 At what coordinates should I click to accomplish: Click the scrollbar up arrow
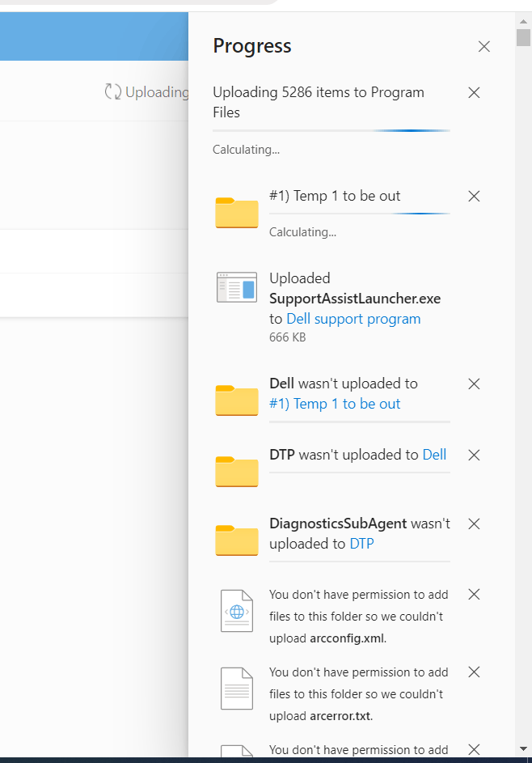[523, 21]
